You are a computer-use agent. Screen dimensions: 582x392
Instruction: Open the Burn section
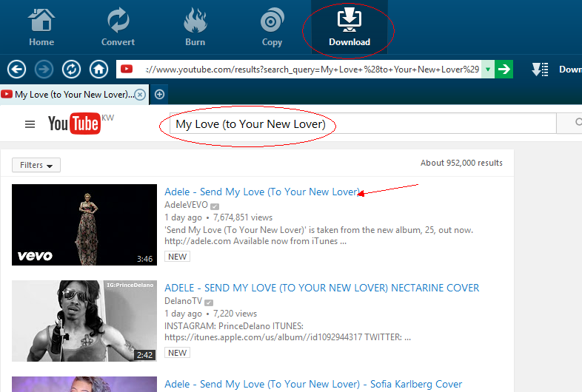(x=195, y=27)
